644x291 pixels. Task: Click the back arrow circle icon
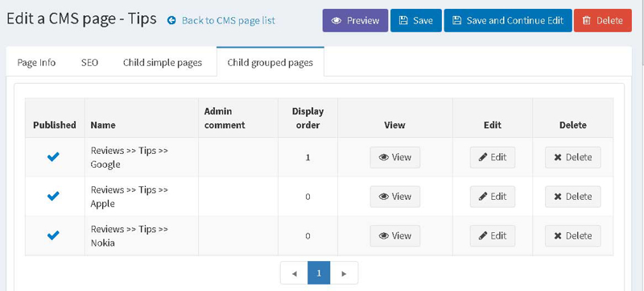(171, 20)
